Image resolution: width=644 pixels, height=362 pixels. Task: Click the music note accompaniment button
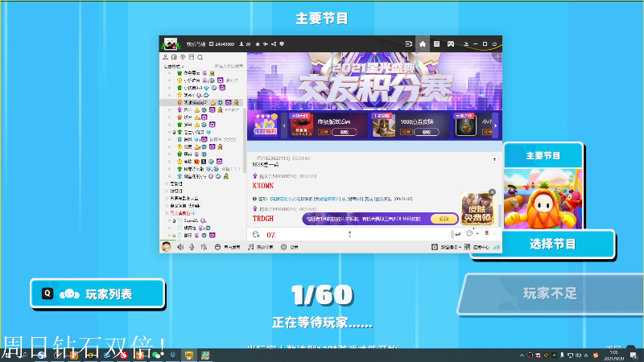pos(260,247)
